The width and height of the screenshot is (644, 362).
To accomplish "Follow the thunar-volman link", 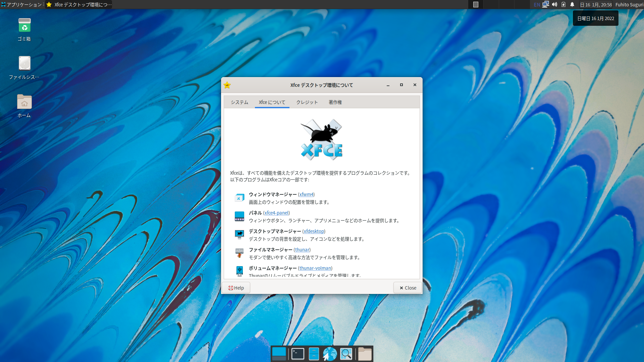I will coord(315,268).
